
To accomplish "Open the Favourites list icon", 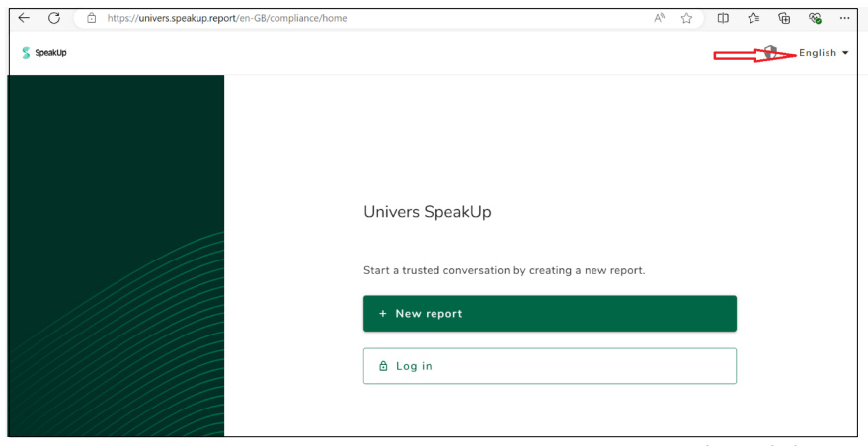I will pos(753,18).
